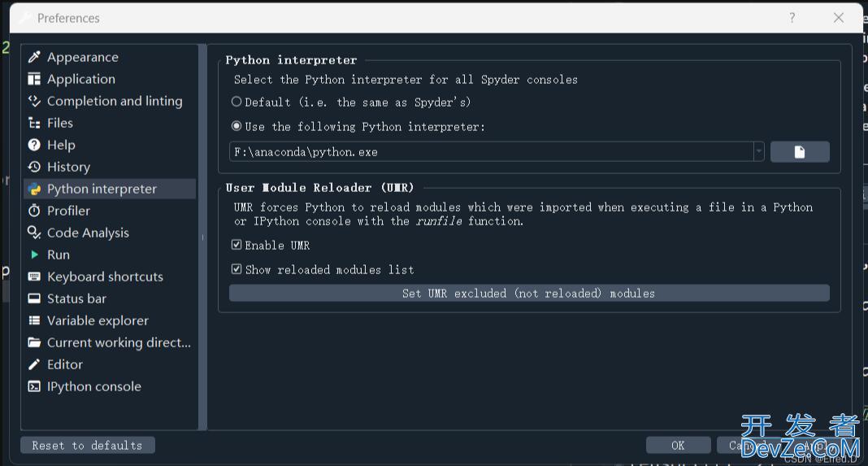868x466 pixels.
Task: Click the Application layout icon
Action: coord(34,79)
